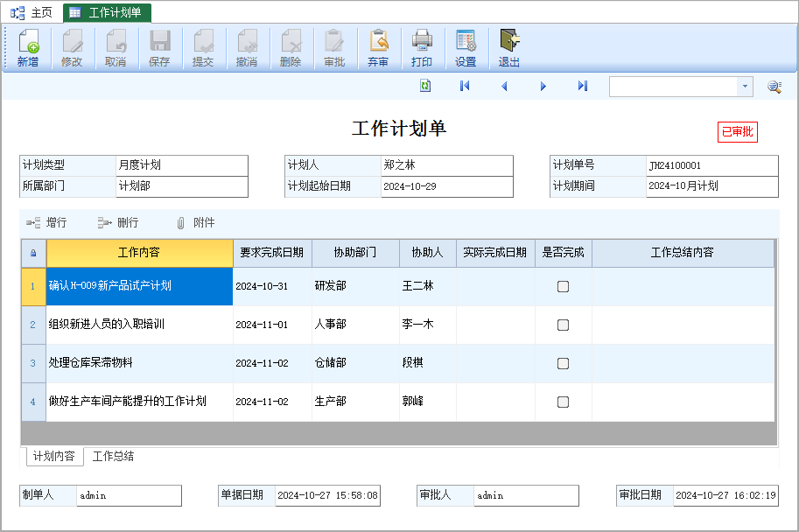Select the 工作计划单 tab
The width and height of the screenshot is (799, 532).
tap(107, 13)
